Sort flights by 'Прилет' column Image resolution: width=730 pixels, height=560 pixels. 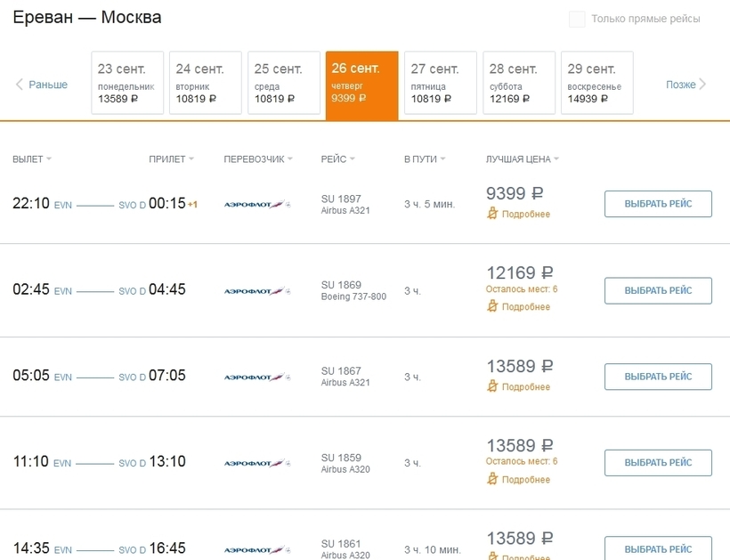171,159
